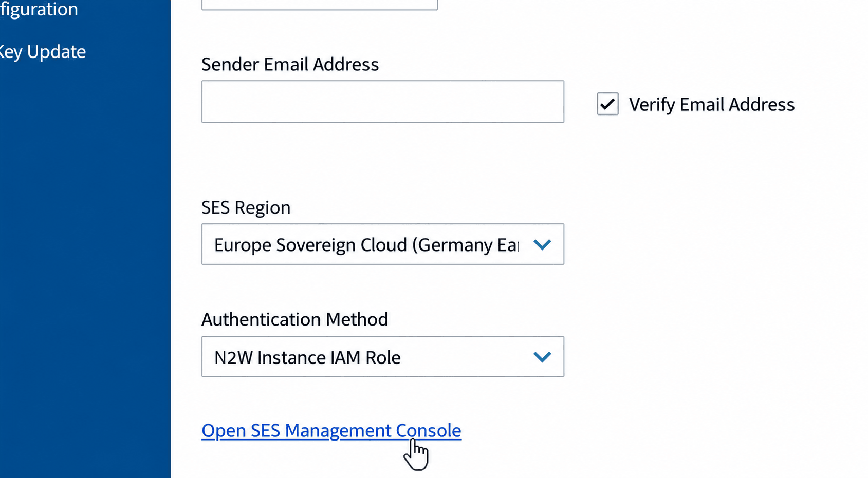868x478 pixels.
Task: Focus the Sender Email Address field
Action: 383,102
